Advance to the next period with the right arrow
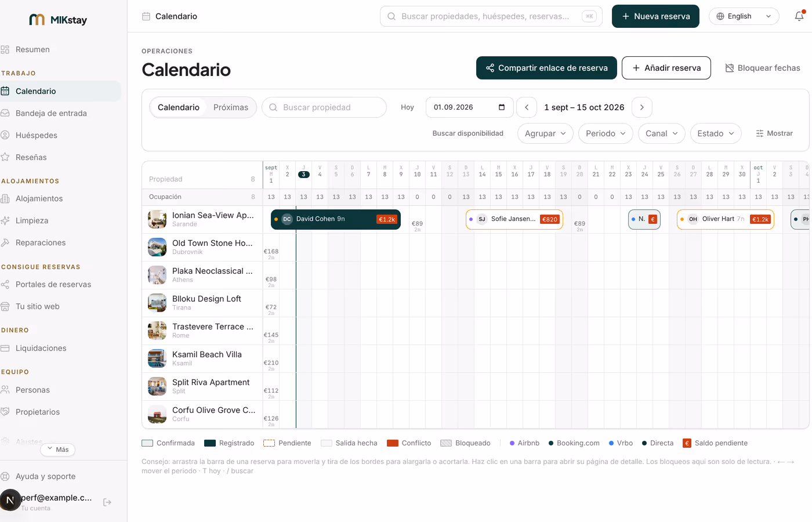 pyautogui.click(x=641, y=107)
